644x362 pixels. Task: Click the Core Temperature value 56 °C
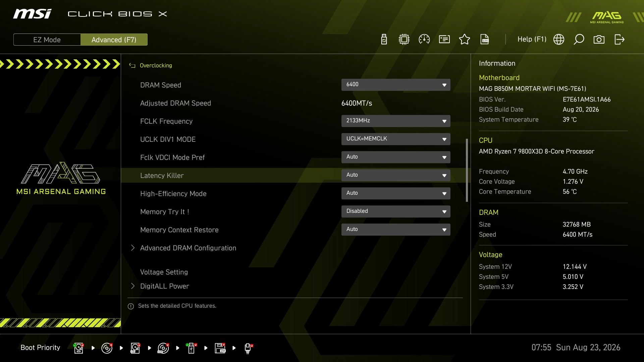(x=570, y=192)
